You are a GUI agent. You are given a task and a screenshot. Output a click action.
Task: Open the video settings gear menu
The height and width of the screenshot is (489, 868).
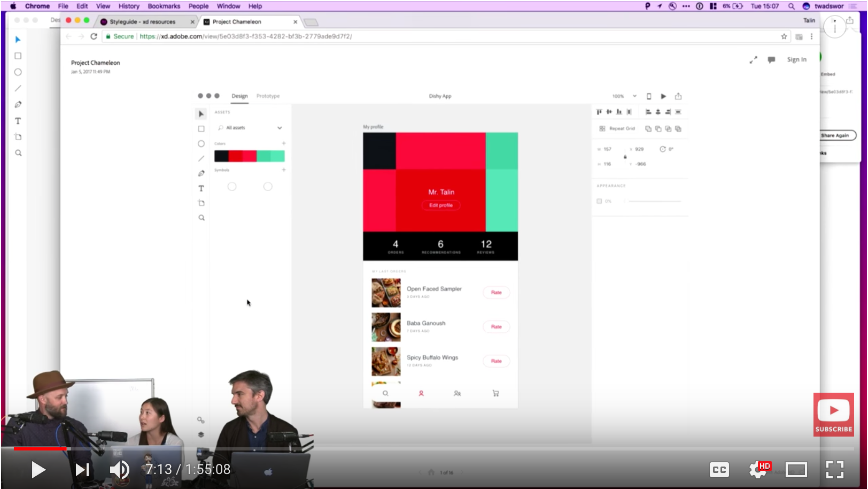tap(758, 470)
